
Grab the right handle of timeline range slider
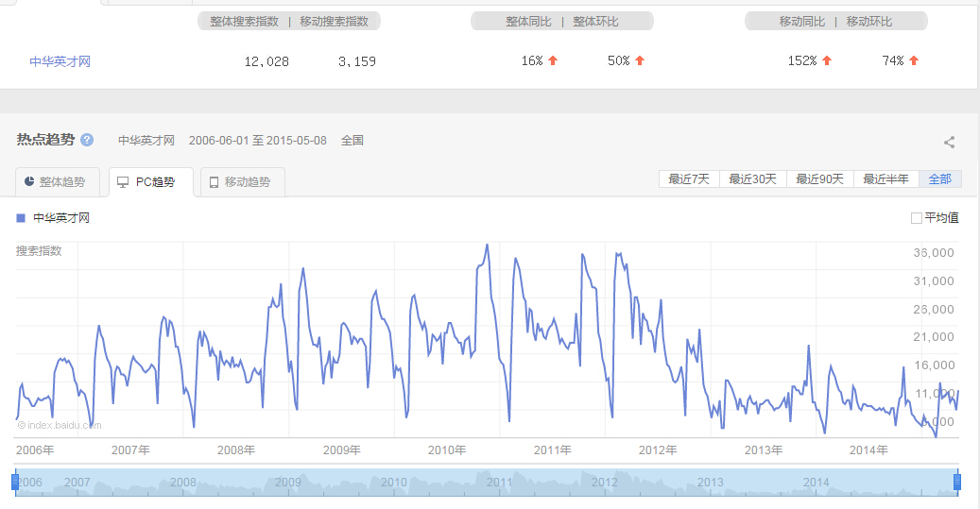pos(957,483)
